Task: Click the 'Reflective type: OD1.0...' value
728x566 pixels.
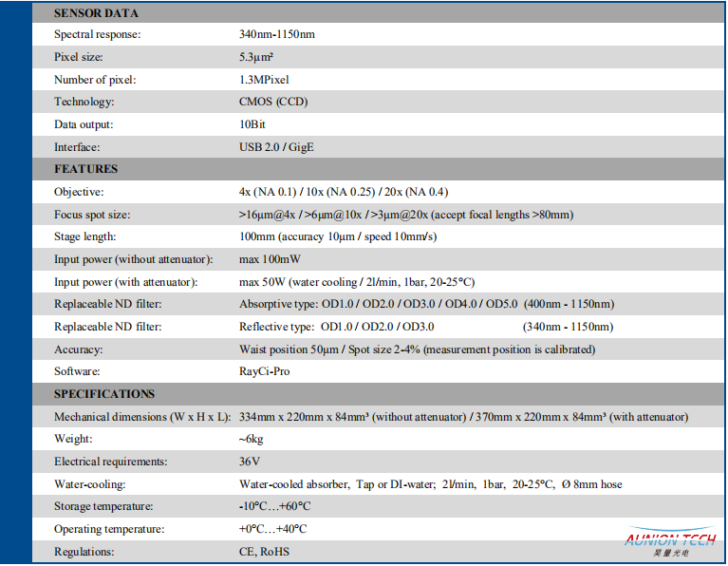Action: coord(337,327)
